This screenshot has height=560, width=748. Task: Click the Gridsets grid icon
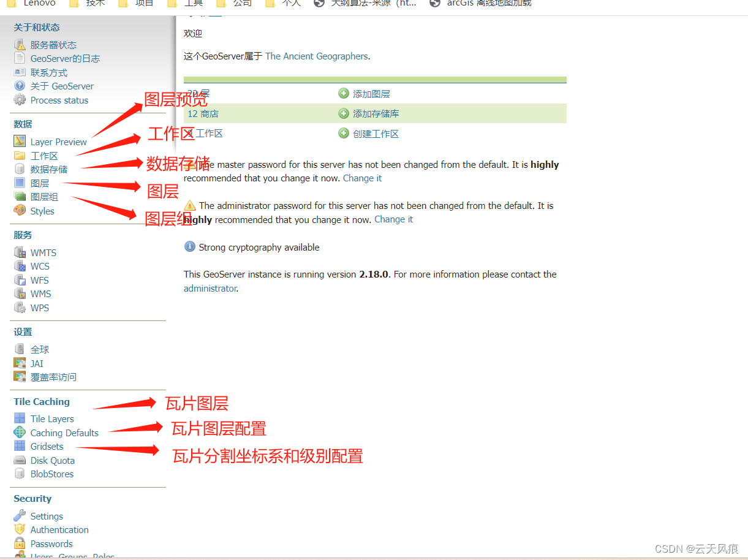(20, 446)
